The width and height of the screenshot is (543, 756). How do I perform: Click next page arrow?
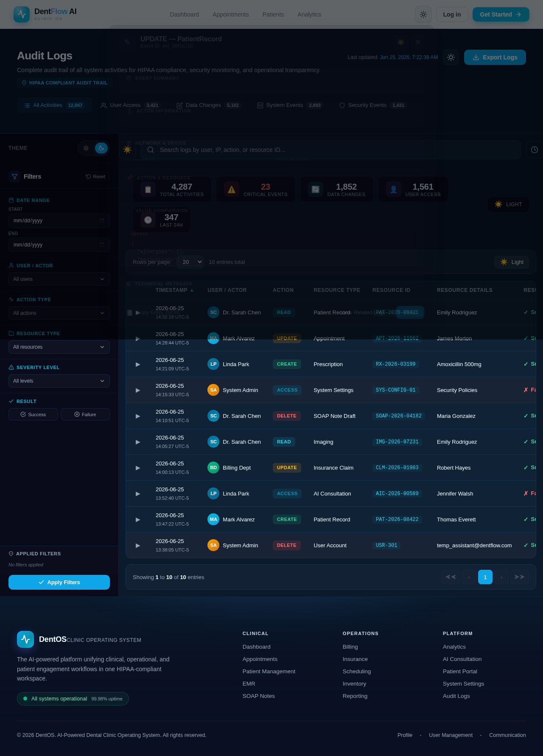click(x=501, y=577)
